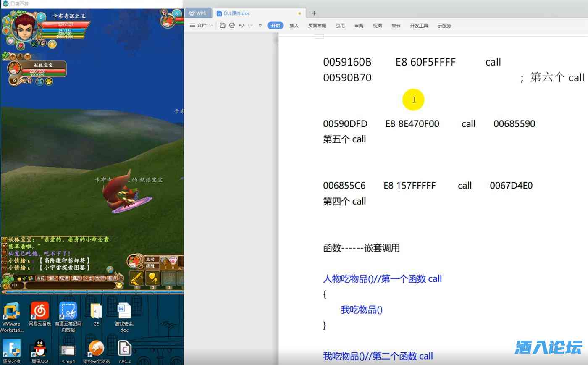The height and width of the screenshot is (365, 588).
Task: Select the 世界 chat channel button
Action: tap(100, 278)
